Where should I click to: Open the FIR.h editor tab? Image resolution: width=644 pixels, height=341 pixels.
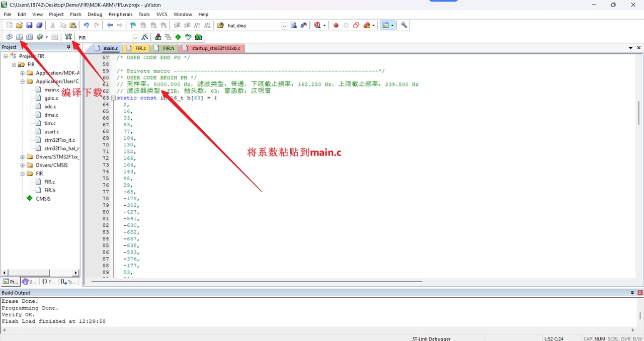tap(165, 48)
